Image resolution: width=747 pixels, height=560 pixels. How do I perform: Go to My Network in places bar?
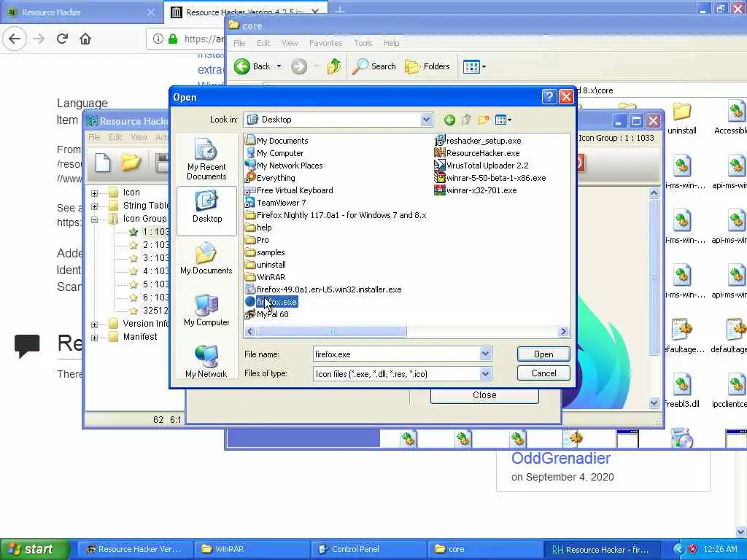click(206, 362)
